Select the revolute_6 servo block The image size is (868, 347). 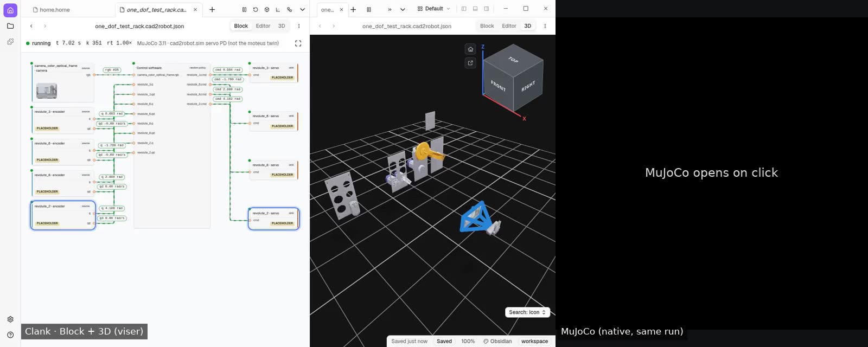point(273,121)
